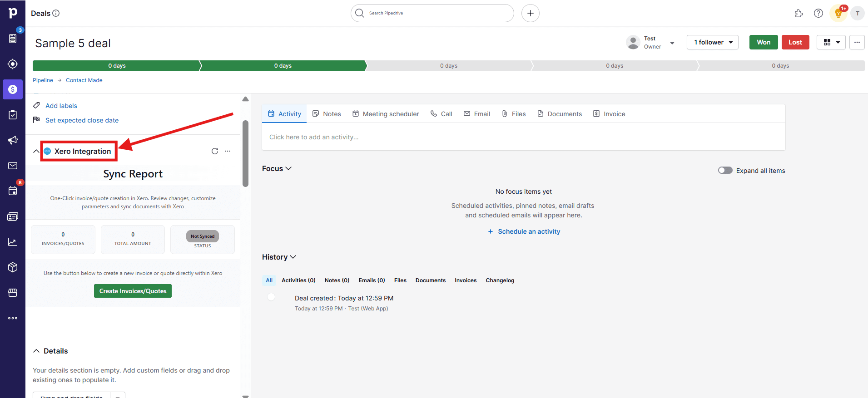This screenshot has width=868, height=398.
Task: Click the Not Synced status badge
Action: pyautogui.click(x=203, y=236)
